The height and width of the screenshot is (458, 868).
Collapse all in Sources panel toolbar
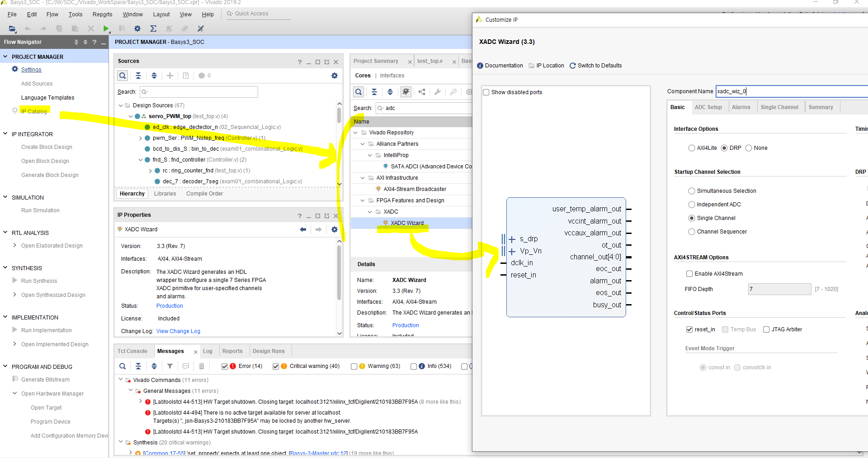(x=138, y=76)
